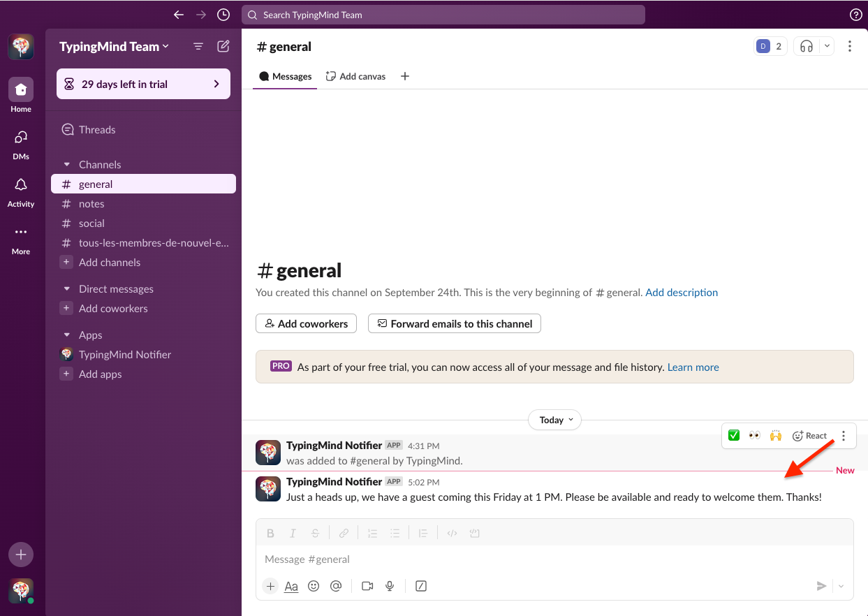868x616 pixels.
Task: Open the attachment plus menu
Action: 270,586
